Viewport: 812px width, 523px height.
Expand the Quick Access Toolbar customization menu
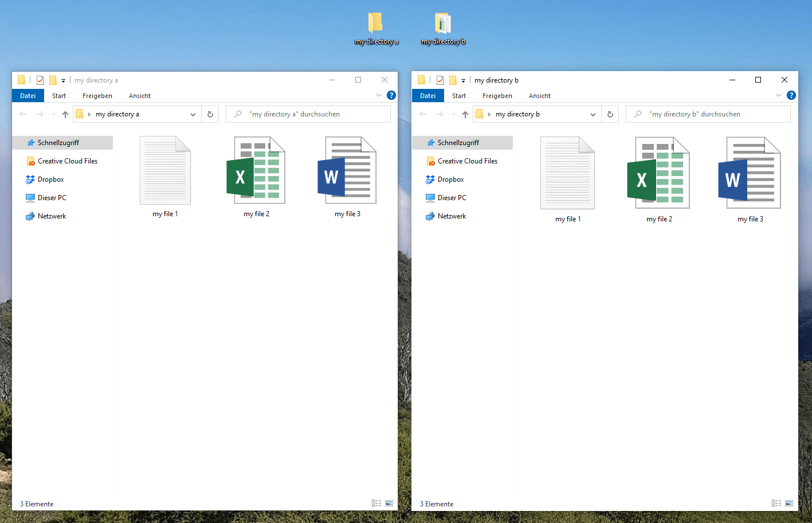tap(62, 80)
